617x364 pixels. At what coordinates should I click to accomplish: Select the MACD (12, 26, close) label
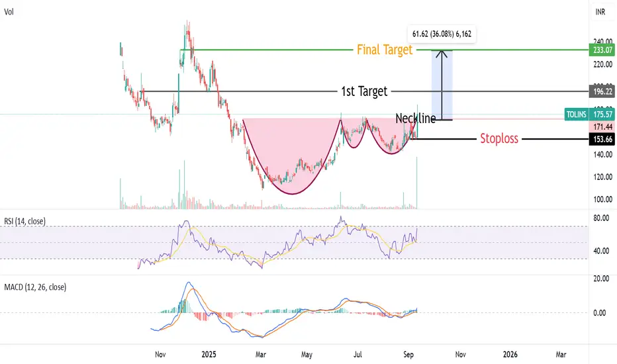[x=35, y=287]
